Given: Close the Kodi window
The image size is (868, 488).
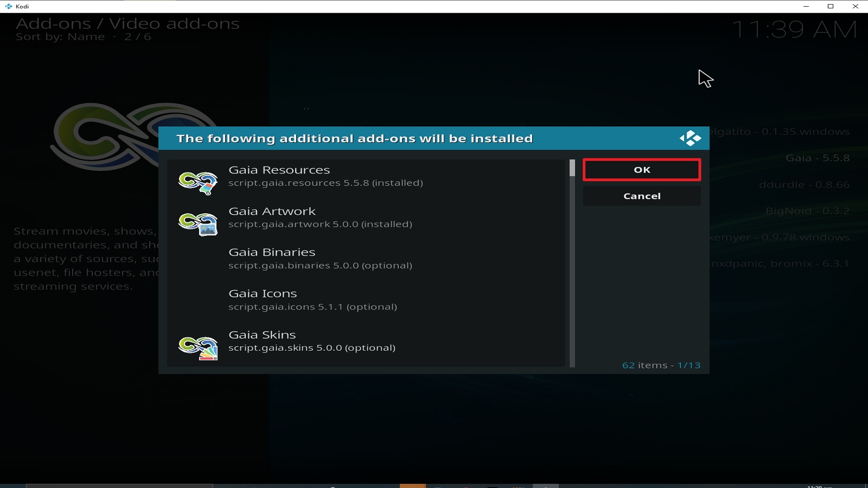Looking at the screenshot, I should click(x=855, y=6).
